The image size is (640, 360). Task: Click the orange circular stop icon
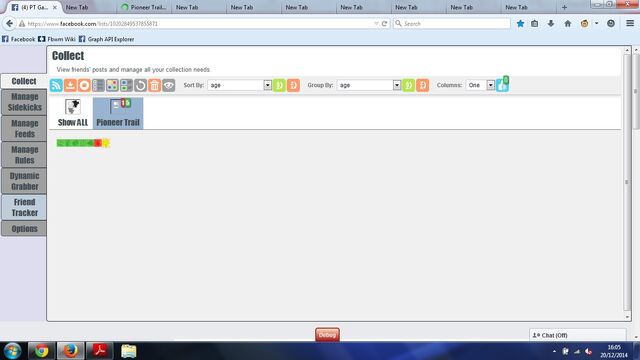tap(84, 85)
